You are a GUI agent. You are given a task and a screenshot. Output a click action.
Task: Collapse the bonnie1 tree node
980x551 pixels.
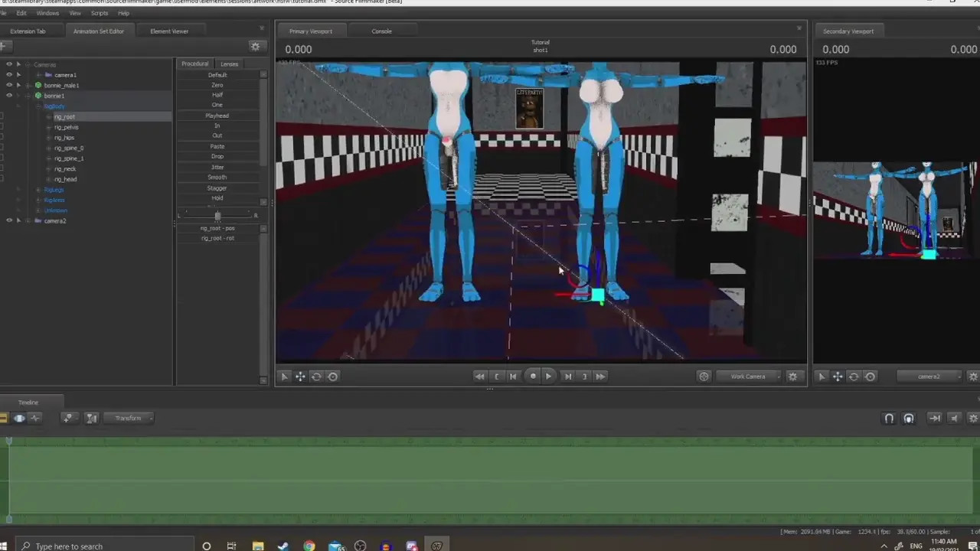(29, 96)
